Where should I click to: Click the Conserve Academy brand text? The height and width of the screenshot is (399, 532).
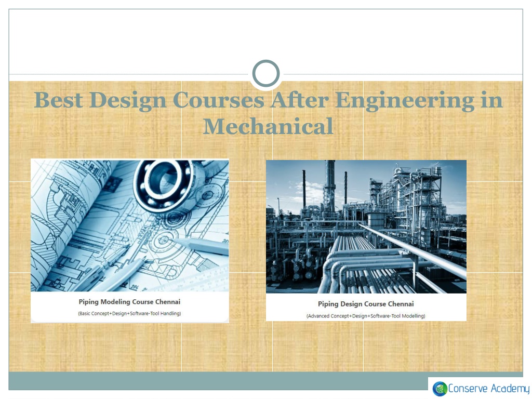(x=488, y=389)
